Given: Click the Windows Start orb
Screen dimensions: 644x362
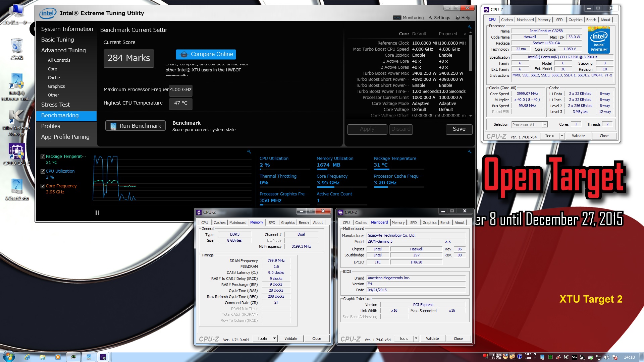Looking at the screenshot, I should pyautogui.click(x=9, y=357).
